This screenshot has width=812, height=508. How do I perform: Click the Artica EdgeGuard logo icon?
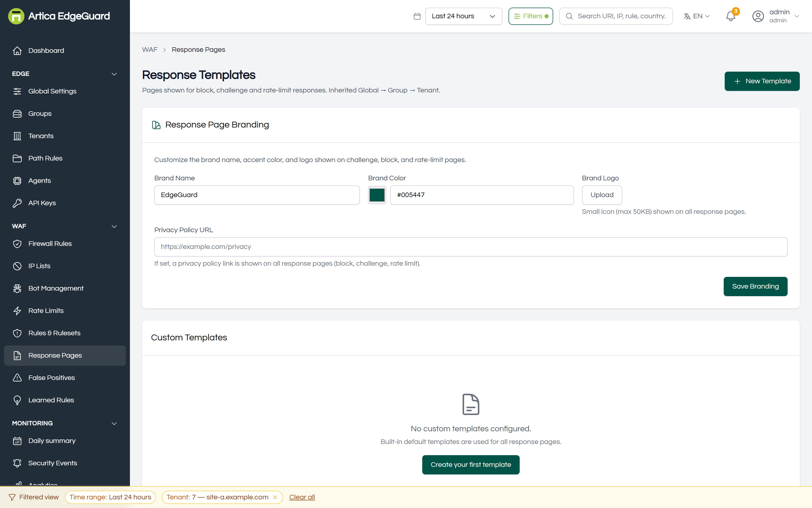(x=16, y=16)
